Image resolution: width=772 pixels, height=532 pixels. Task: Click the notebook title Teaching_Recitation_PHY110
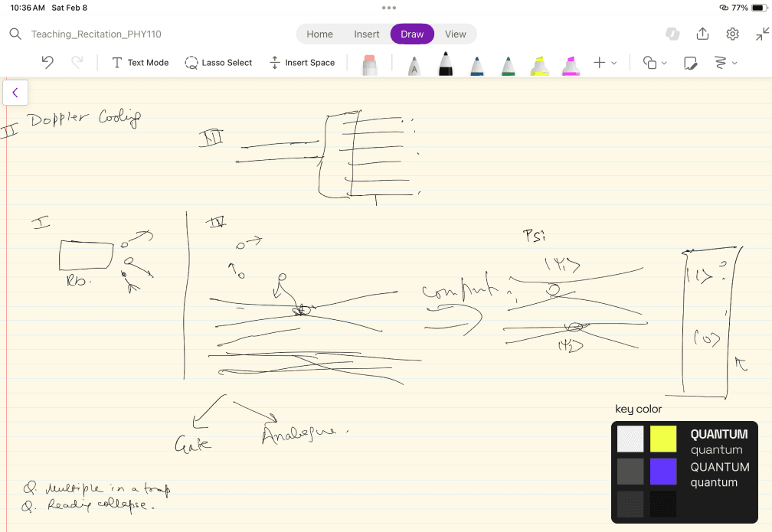[96, 34]
